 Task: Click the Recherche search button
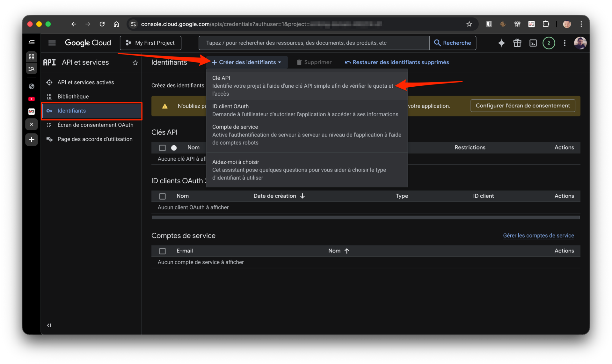pos(453,43)
